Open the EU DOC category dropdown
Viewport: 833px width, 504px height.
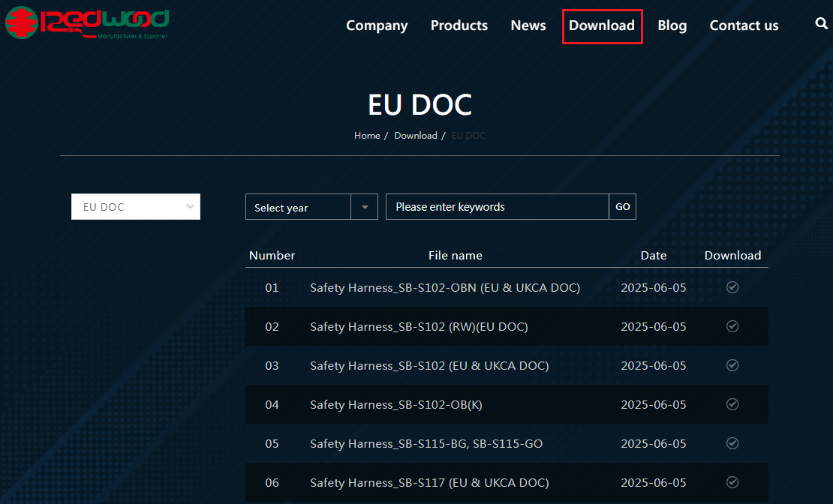tap(136, 207)
